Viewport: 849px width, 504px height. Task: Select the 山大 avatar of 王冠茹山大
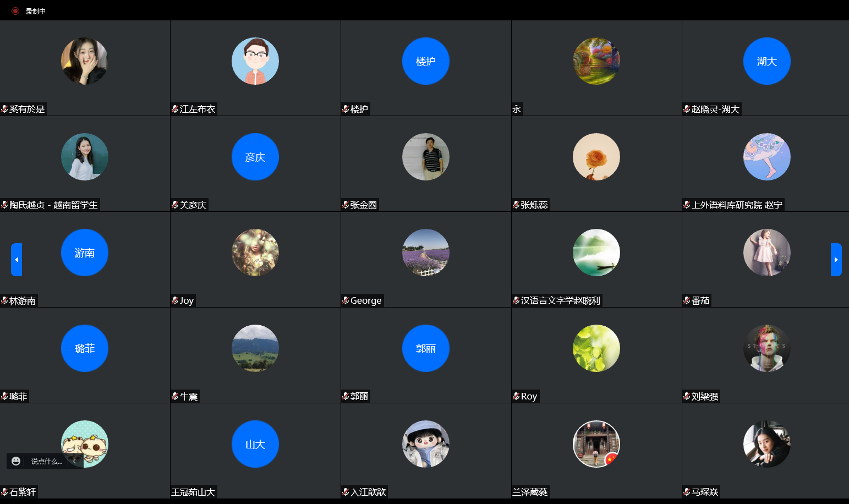[x=255, y=444]
